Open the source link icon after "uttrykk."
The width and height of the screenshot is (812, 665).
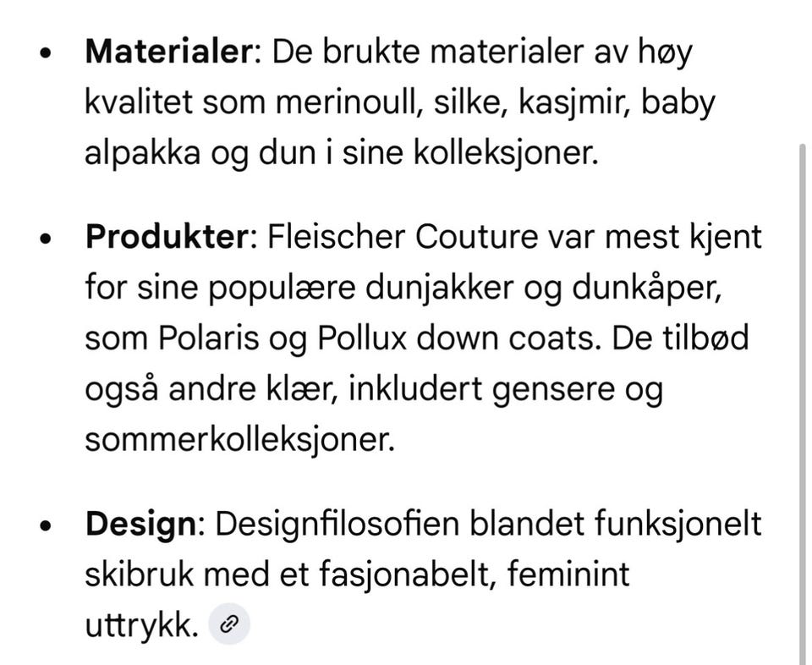(x=229, y=625)
